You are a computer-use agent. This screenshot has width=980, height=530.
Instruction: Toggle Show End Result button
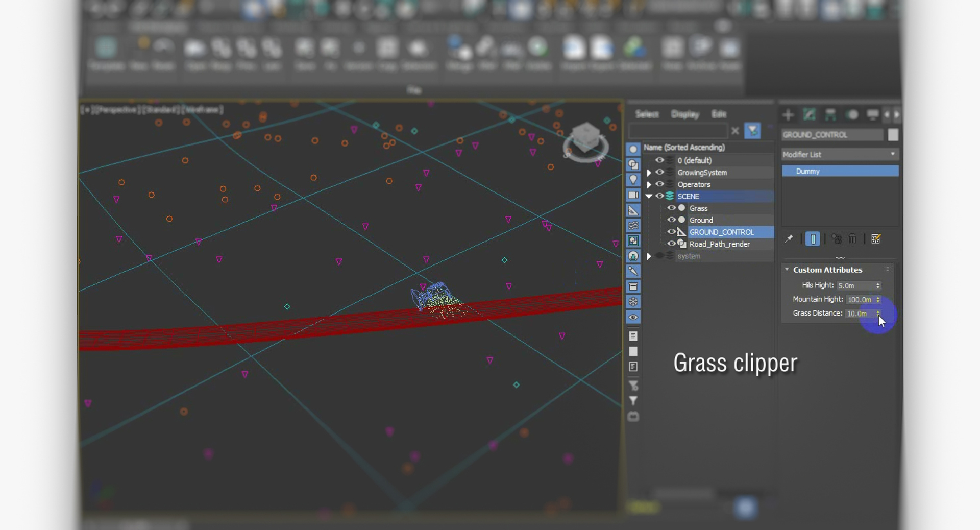click(813, 239)
